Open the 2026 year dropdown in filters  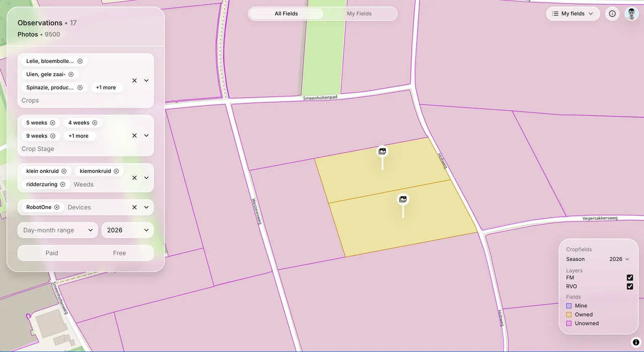(x=128, y=230)
